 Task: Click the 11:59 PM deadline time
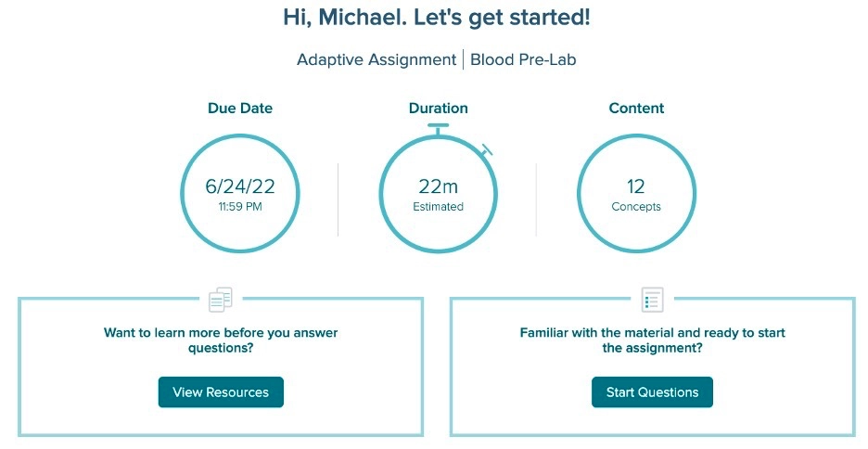pos(240,207)
